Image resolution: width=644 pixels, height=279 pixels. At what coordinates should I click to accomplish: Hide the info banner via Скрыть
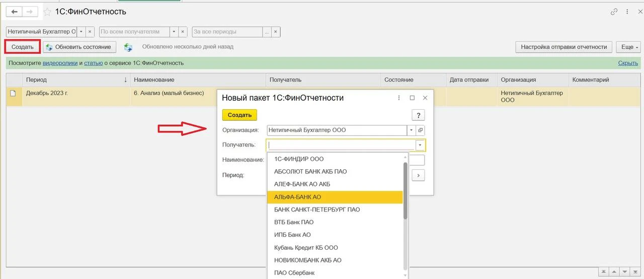(628, 63)
